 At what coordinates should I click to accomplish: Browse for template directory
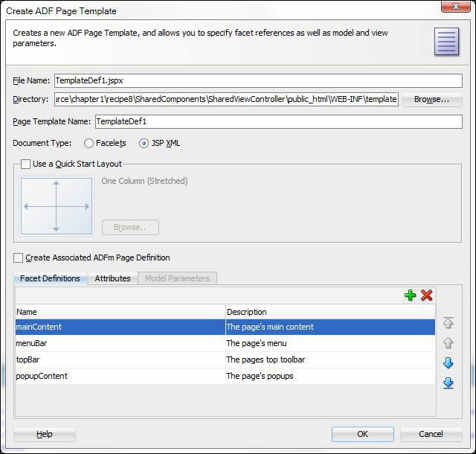[x=432, y=100]
